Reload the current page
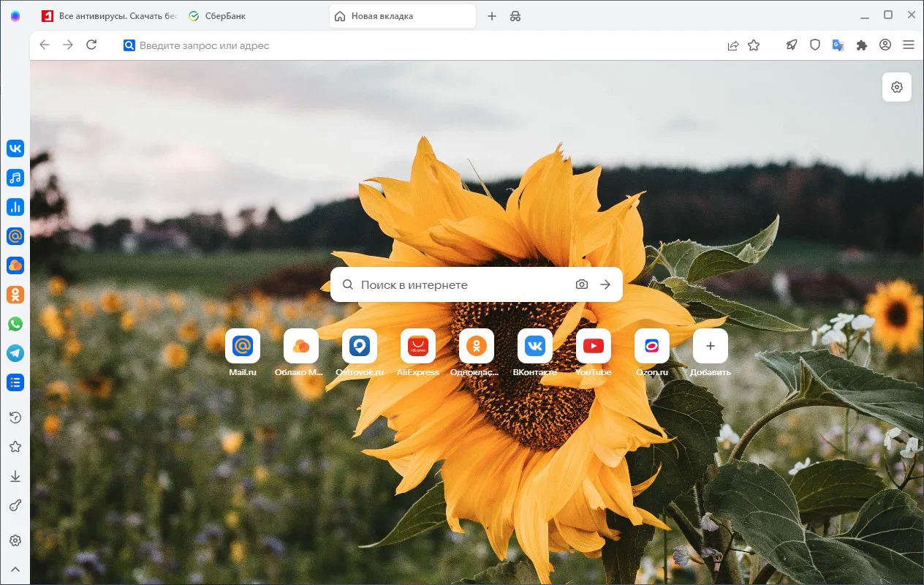The image size is (924, 585). pos(91,45)
